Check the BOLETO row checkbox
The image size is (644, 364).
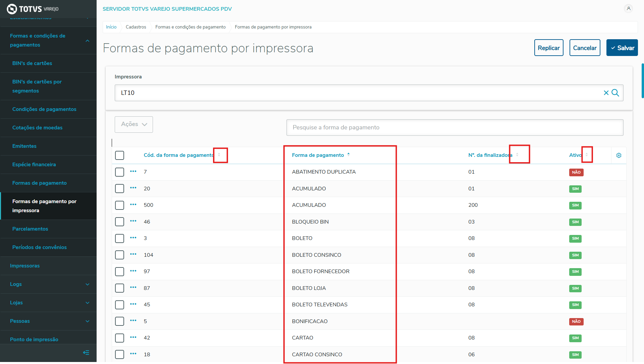pyautogui.click(x=119, y=238)
